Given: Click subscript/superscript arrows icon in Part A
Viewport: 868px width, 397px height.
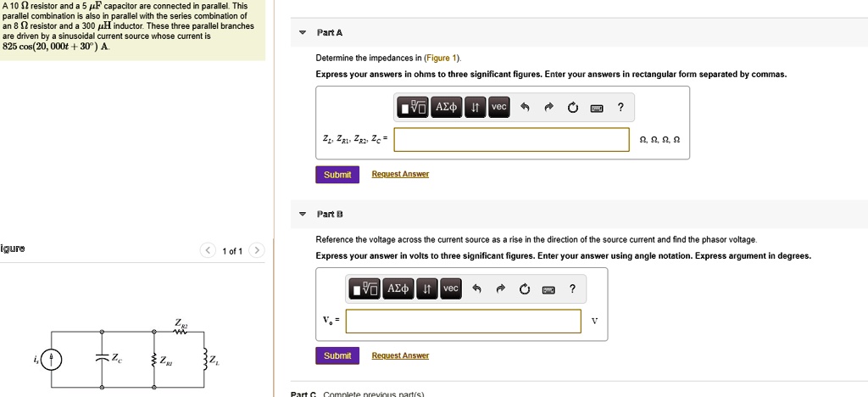Looking at the screenshot, I should pos(475,108).
